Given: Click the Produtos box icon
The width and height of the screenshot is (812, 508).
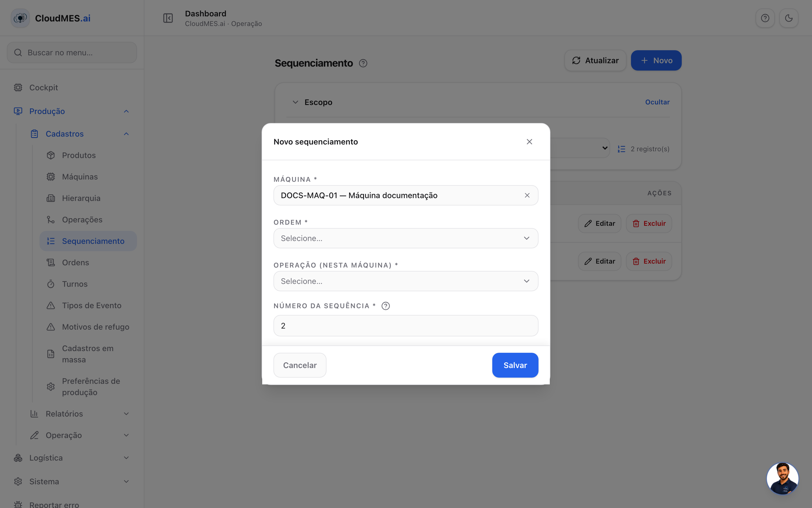Looking at the screenshot, I should coord(51,155).
